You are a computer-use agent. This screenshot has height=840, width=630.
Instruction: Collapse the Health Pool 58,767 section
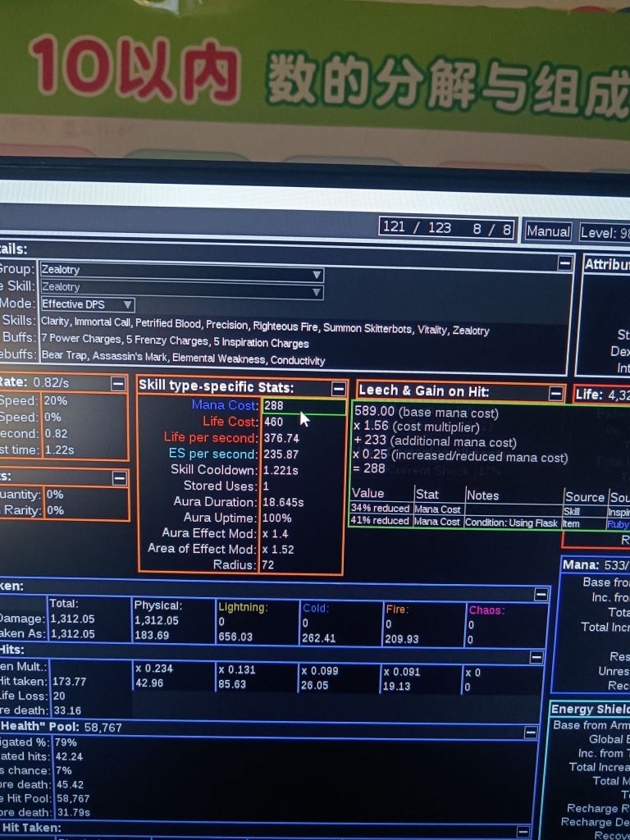531,733
